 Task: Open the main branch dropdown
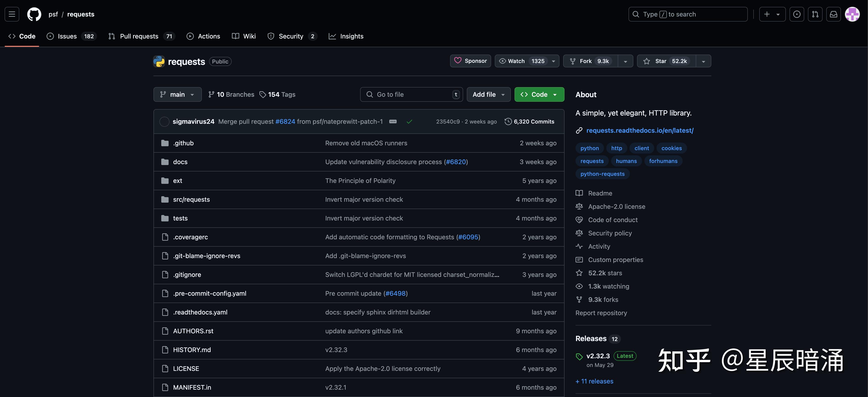click(177, 95)
